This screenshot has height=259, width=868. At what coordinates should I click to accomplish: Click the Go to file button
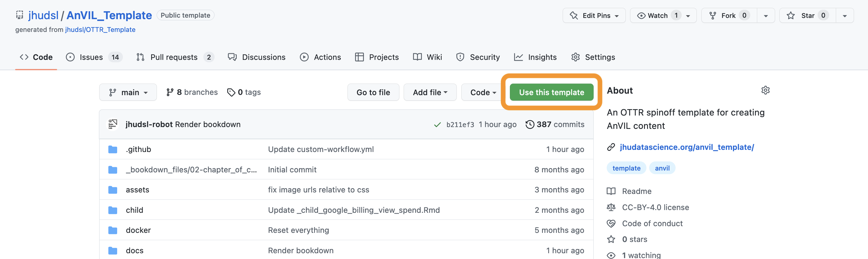(x=373, y=92)
